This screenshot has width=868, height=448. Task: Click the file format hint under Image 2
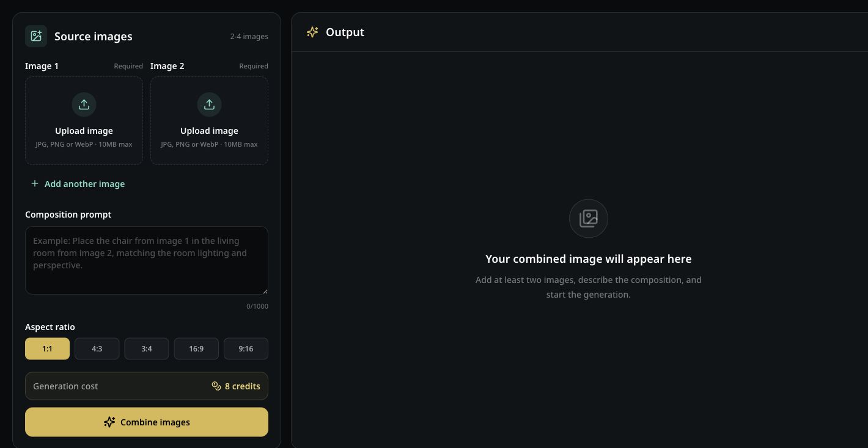point(209,144)
